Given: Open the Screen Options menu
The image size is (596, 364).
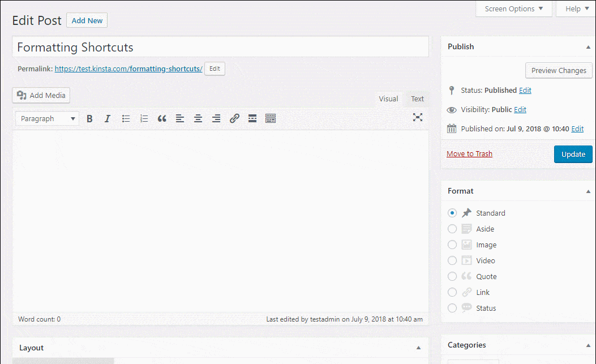Looking at the screenshot, I should click(513, 8).
